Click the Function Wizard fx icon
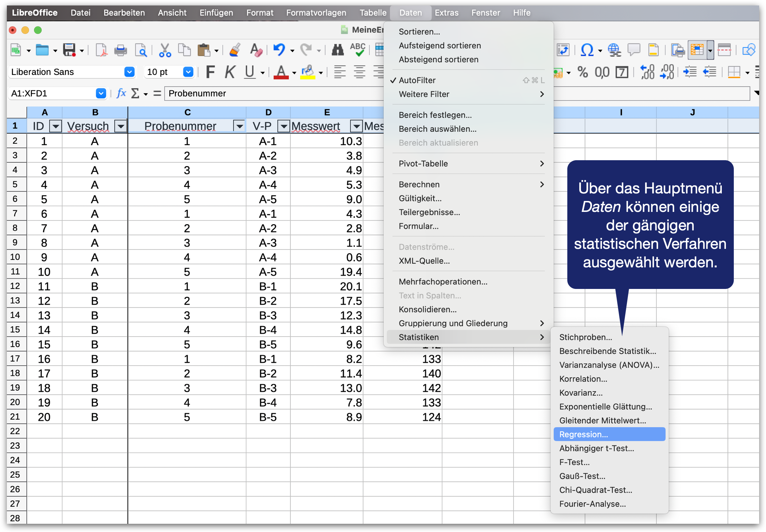 (121, 93)
